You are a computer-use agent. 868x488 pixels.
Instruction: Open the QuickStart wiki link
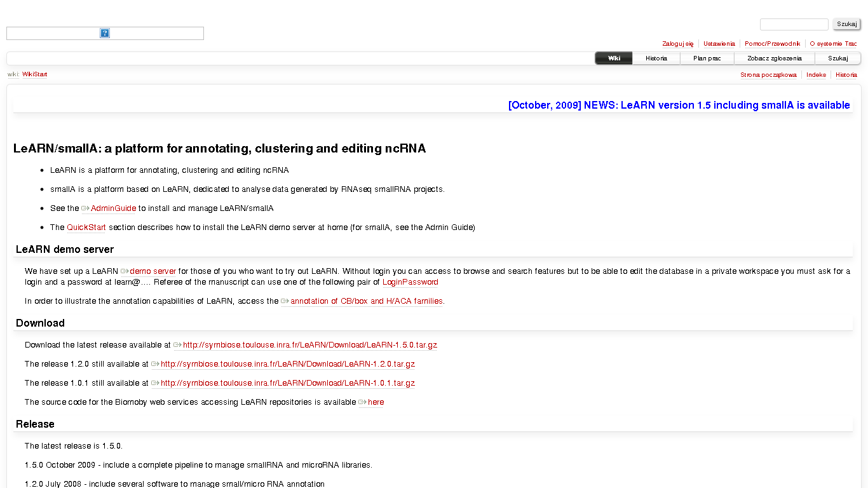click(86, 227)
